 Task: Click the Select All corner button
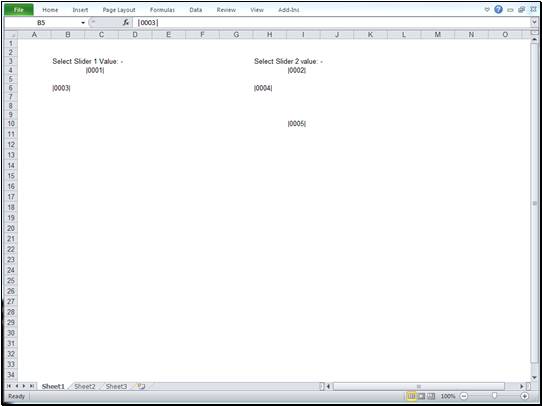(12, 35)
